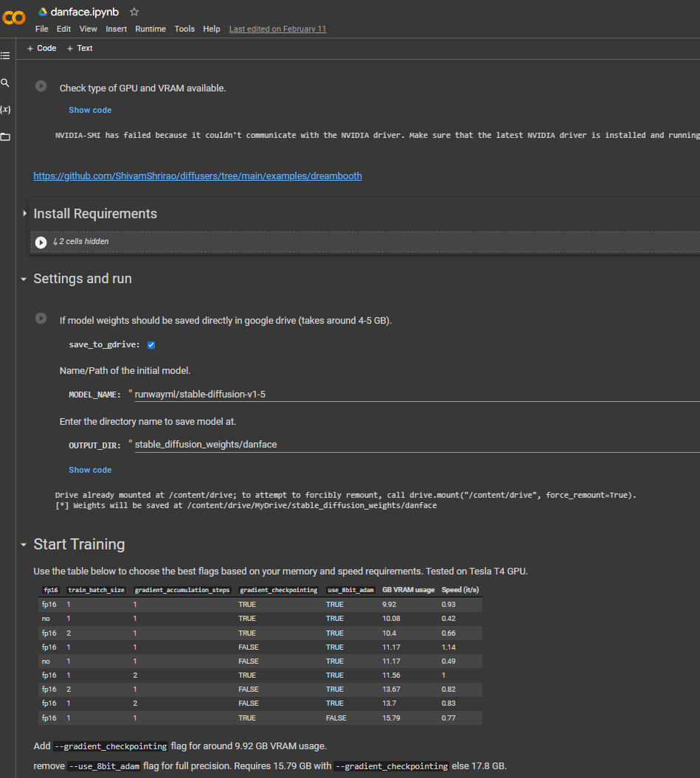Expand the Install Requirements section
The height and width of the screenshot is (778, 700).
click(24, 213)
